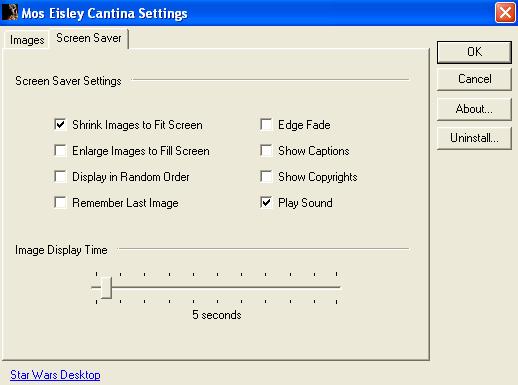Confirm settings with the OK button
Viewport: 518px width, 385px height.
[x=474, y=52]
